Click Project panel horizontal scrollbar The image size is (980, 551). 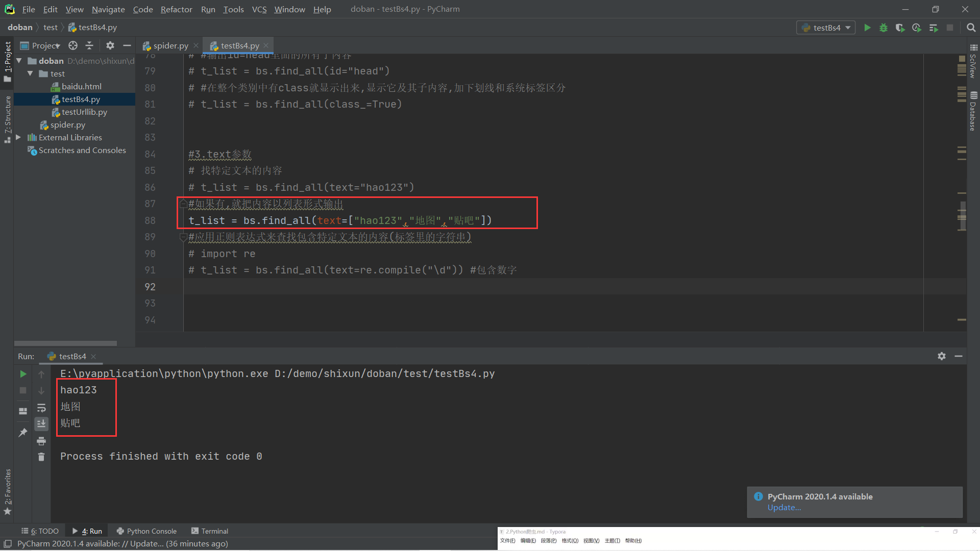pyautogui.click(x=65, y=343)
